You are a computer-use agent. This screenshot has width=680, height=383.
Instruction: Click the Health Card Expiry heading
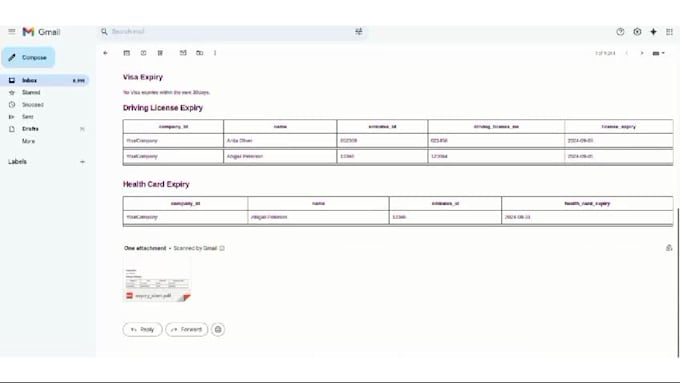coord(156,184)
